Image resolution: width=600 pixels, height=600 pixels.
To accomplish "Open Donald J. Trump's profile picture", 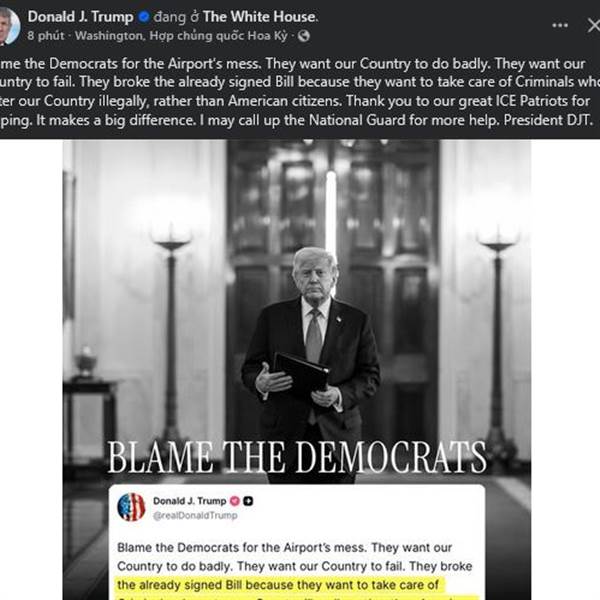I will pyautogui.click(x=10, y=26).
